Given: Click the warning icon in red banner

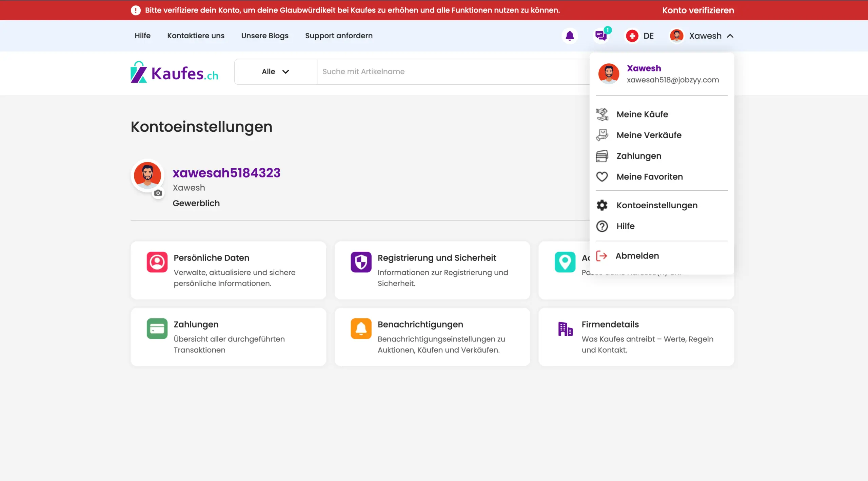Looking at the screenshot, I should click(x=136, y=10).
